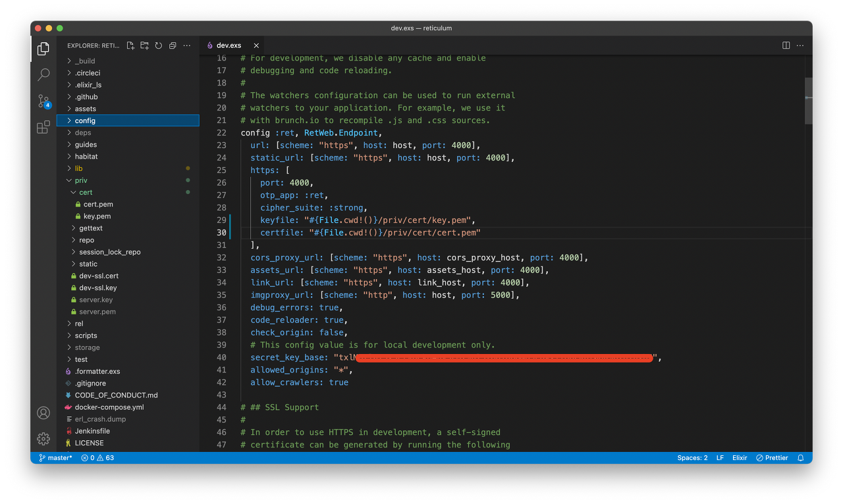Screen dimensions: 843x504
Task: Expand the guides folder
Action: (128, 145)
